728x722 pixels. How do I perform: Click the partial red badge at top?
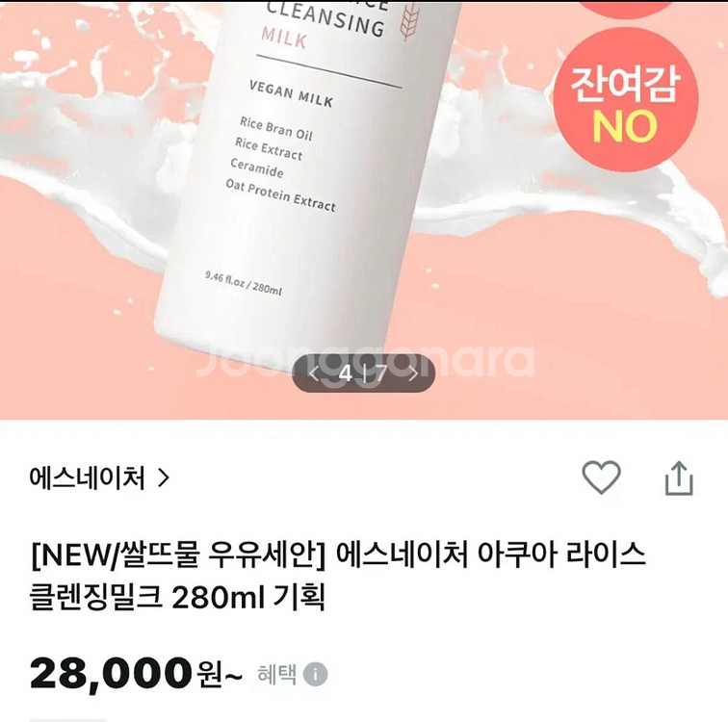click(627, 10)
